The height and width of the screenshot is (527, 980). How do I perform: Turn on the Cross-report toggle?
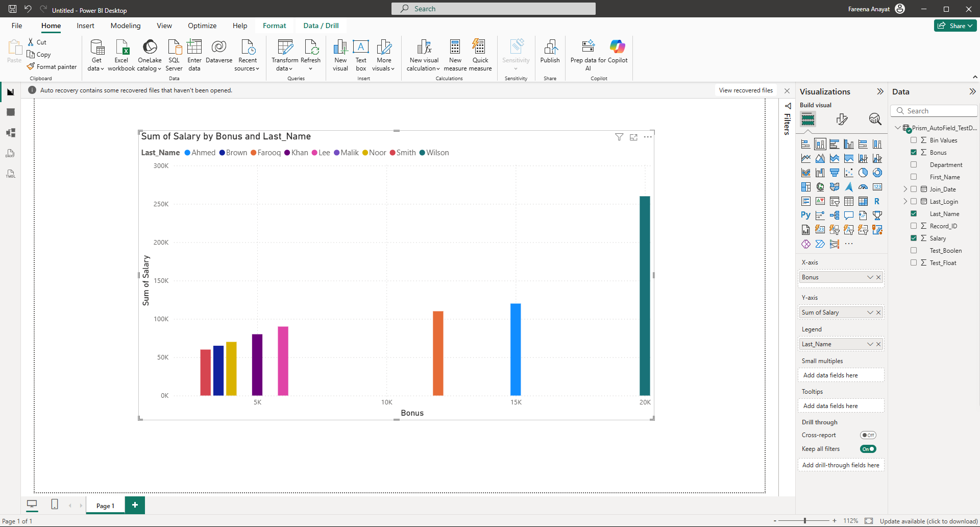click(x=868, y=436)
